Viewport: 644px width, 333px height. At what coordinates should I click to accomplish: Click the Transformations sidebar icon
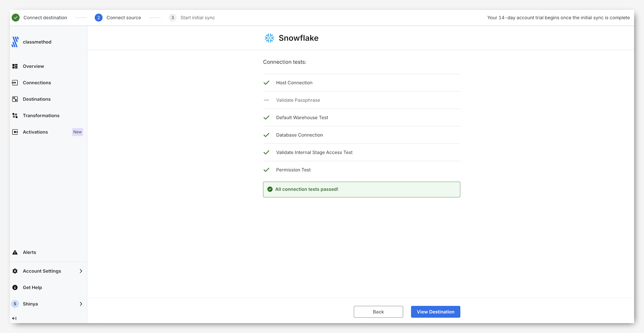click(15, 116)
